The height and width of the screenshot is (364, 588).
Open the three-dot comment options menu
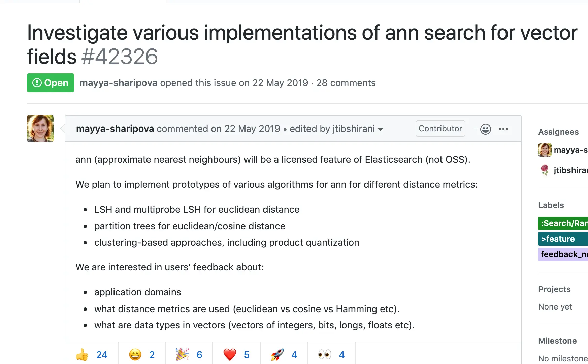pyautogui.click(x=503, y=129)
